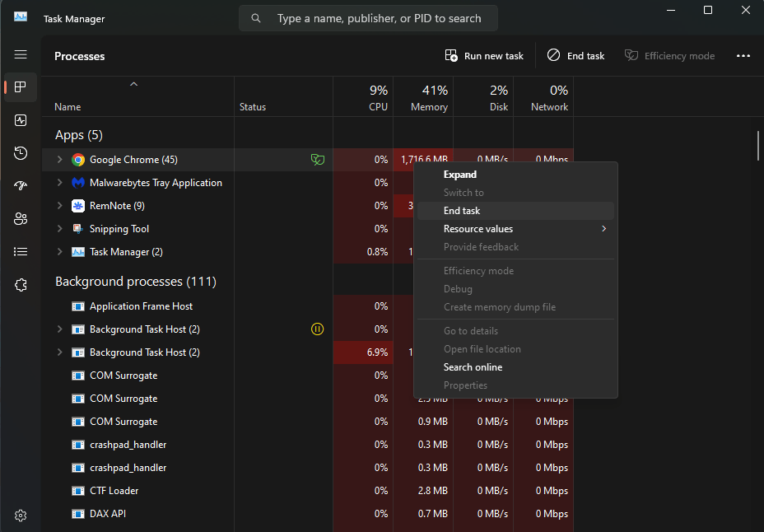This screenshot has height=532, width=764.
Task: Open the Startup apps page icon
Action: tap(21, 186)
